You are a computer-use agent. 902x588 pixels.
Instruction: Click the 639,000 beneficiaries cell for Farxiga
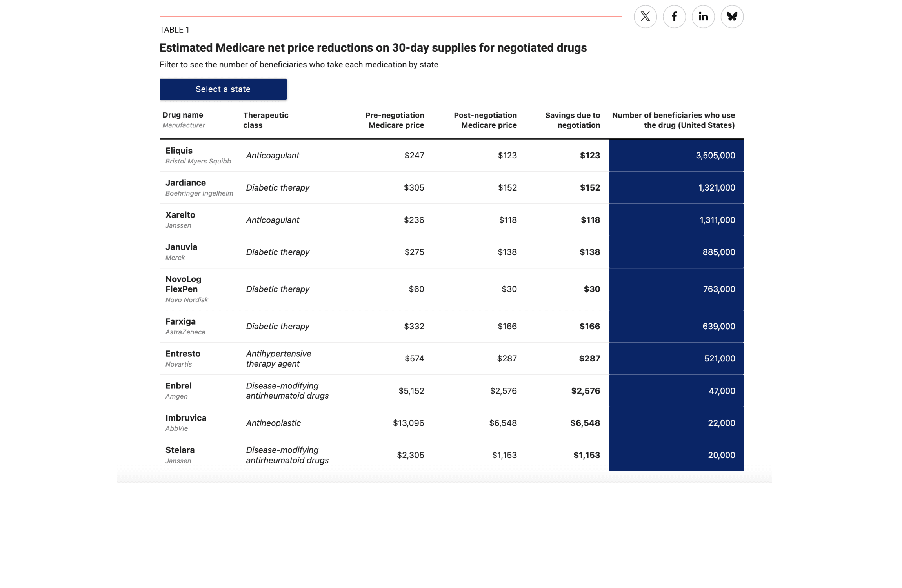(676, 326)
